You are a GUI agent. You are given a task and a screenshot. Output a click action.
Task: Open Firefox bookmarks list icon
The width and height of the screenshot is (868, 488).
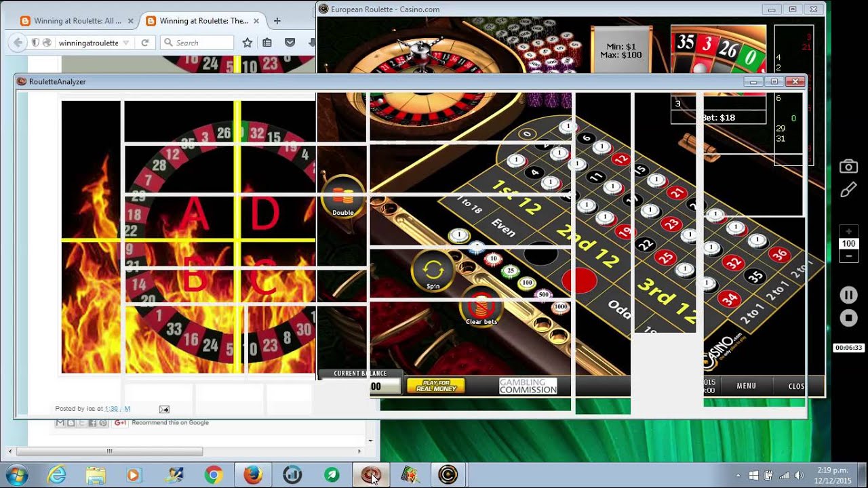[x=267, y=43]
